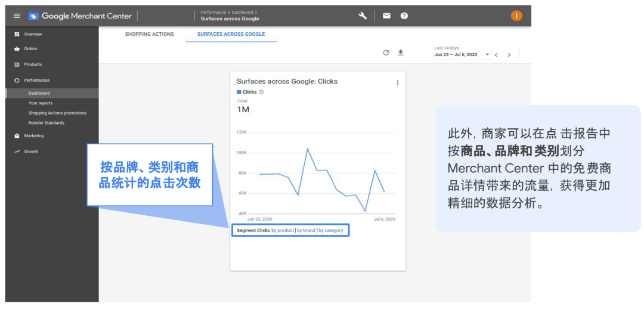Image resolution: width=644 pixels, height=319 pixels.
Task: Click the Jun 23, 2020 axis label
Action: 259,219
